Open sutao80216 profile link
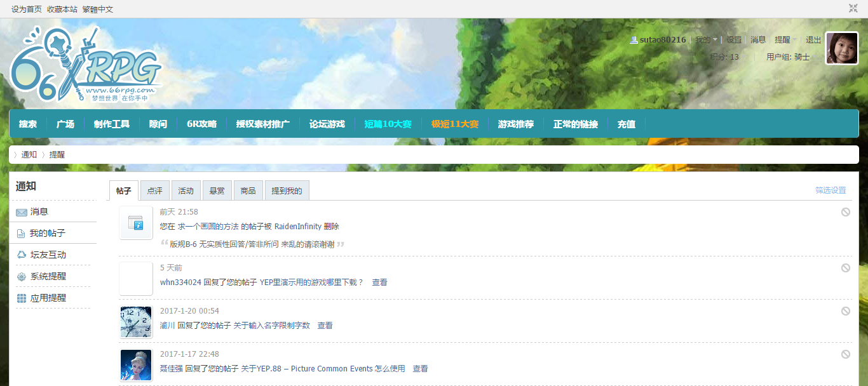868x386 pixels. point(663,39)
